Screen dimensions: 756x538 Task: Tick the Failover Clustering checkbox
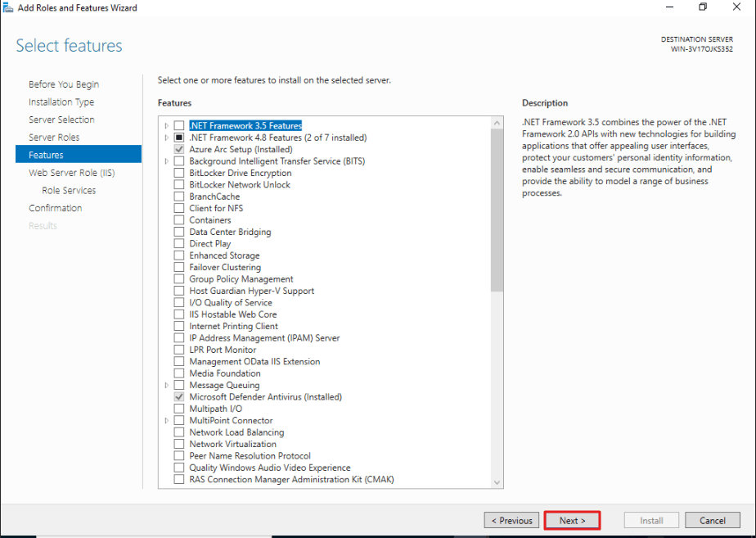[179, 267]
